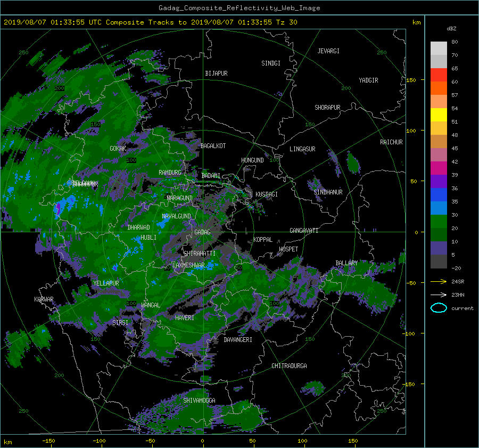
Task: Click the GANGAVATI city label
Action: 304,231
